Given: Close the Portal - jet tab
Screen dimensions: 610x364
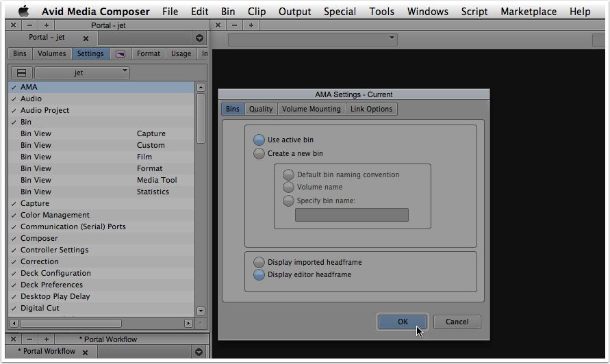Looking at the screenshot, I should 86,38.
